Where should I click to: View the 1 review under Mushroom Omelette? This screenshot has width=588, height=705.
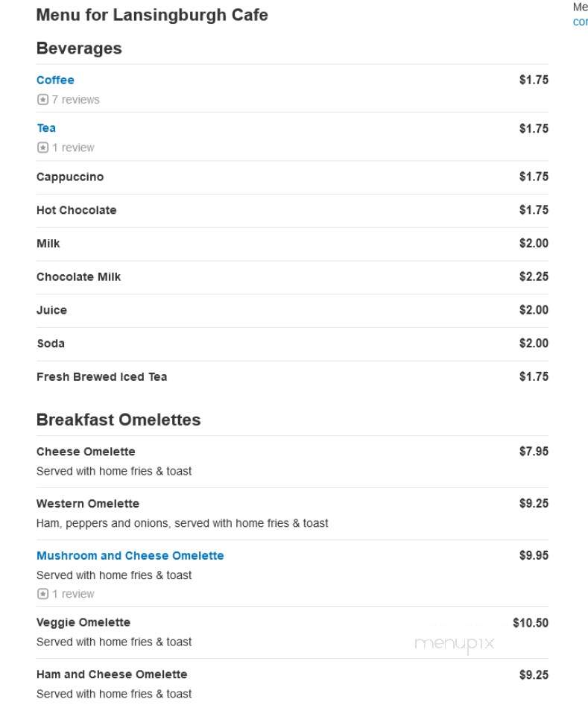(73, 594)
